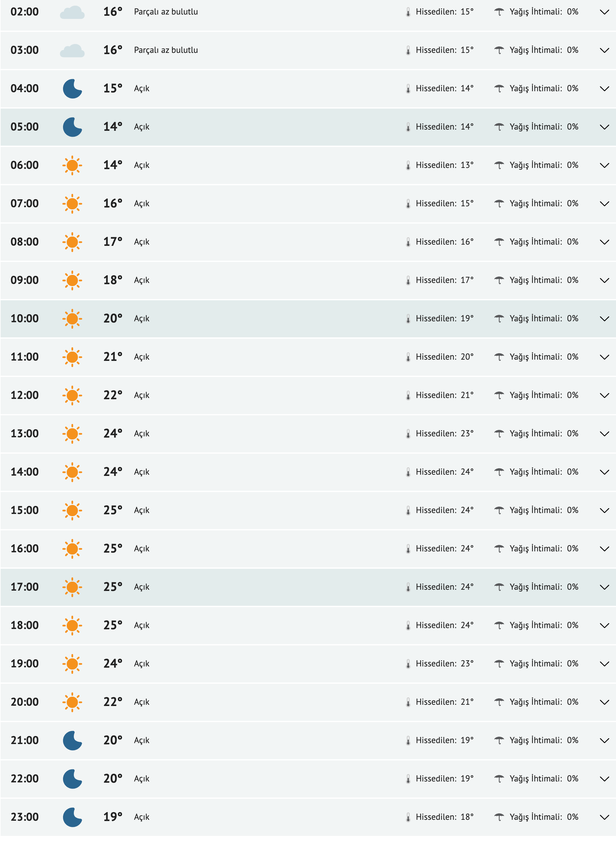Viewport: 616px width, 843px height.
Task: Open the 22:00 row dropdown chevron
Action: [604, 779]
